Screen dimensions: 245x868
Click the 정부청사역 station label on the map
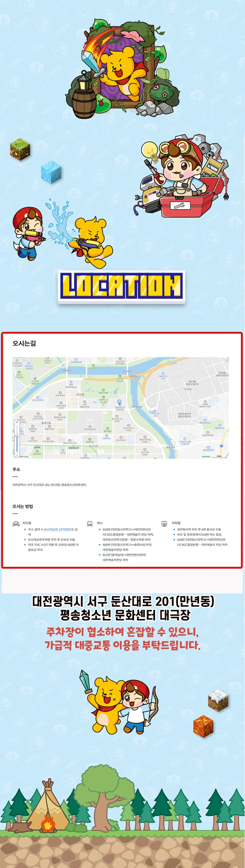click(74, 448)
